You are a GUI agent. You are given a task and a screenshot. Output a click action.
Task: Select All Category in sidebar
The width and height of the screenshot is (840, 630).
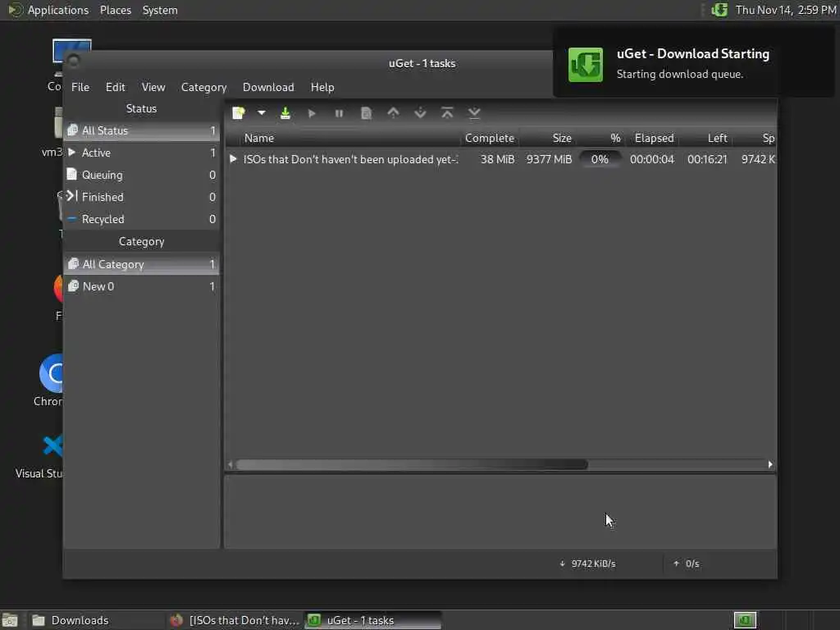(x=141, y=264)
